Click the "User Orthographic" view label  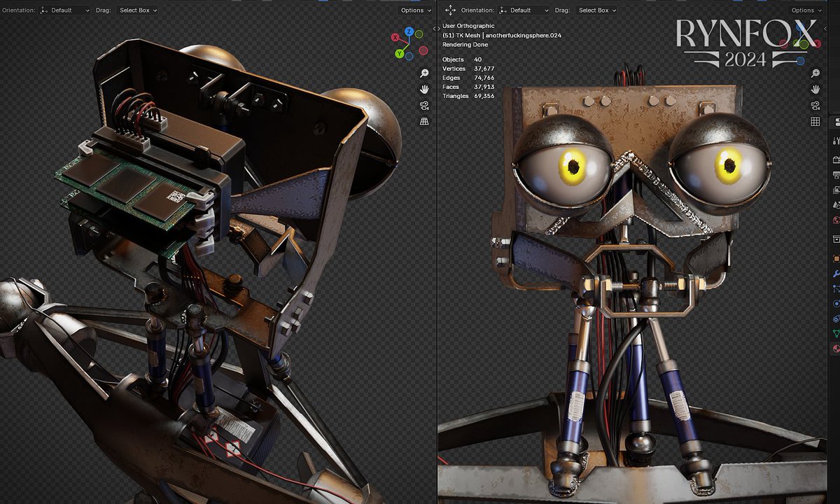pyautogui.click(x=468, y=26)
